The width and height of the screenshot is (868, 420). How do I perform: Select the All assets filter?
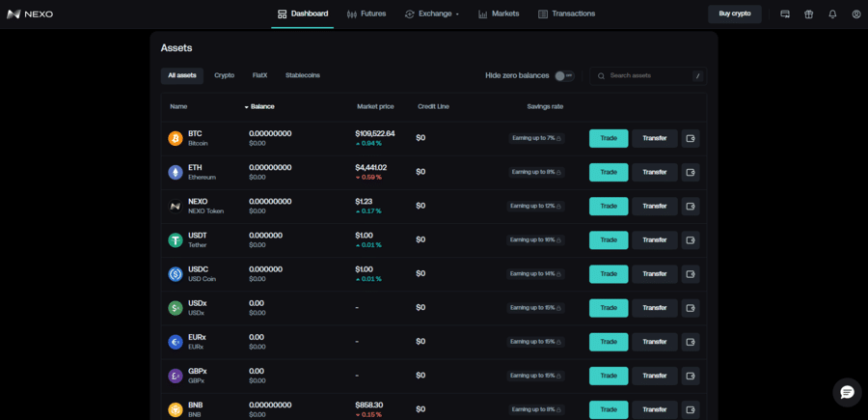[182, 76]
